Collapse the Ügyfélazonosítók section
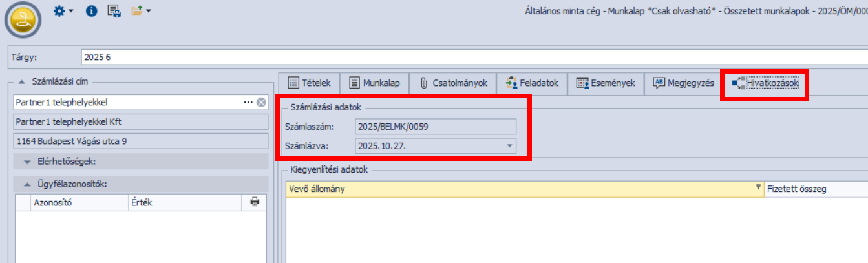The image size is (868, 263). point(27,184)
